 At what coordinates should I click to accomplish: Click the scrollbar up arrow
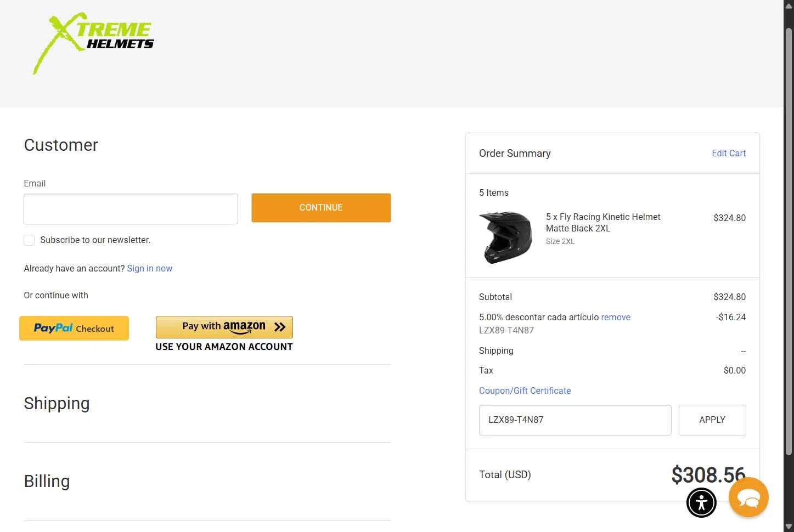pyautogui.click(x=789, y=5)
